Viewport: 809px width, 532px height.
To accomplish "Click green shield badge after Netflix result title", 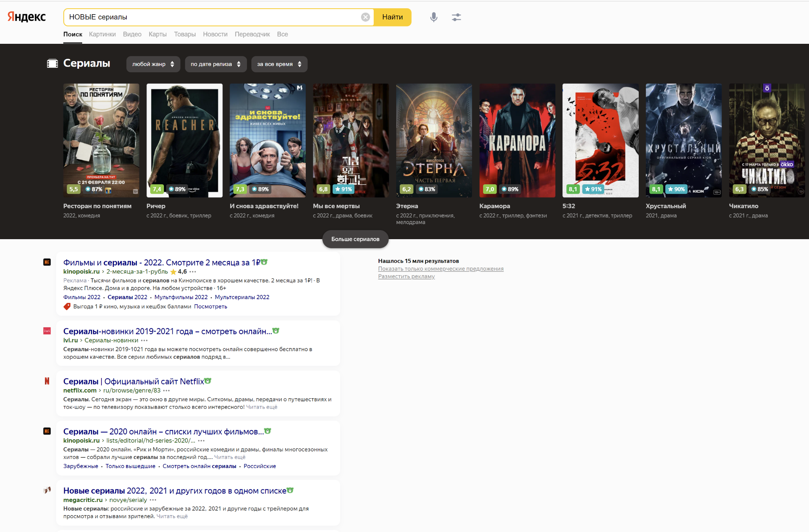I will (208, 381).
